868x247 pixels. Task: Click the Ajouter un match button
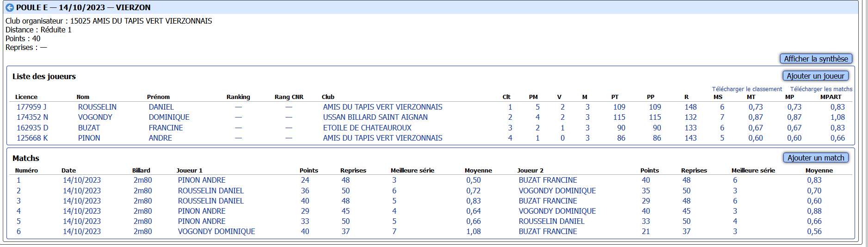816,158
